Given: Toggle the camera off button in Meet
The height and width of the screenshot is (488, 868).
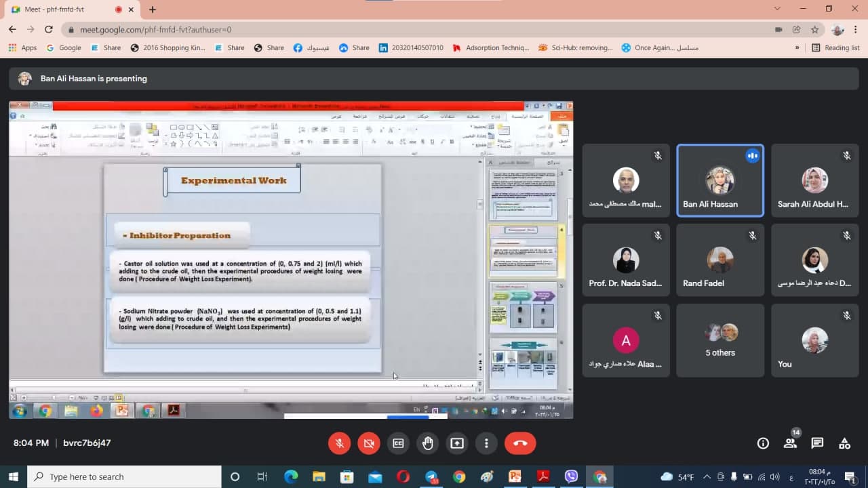Looking at the screenshot, I should pos(369,443).
